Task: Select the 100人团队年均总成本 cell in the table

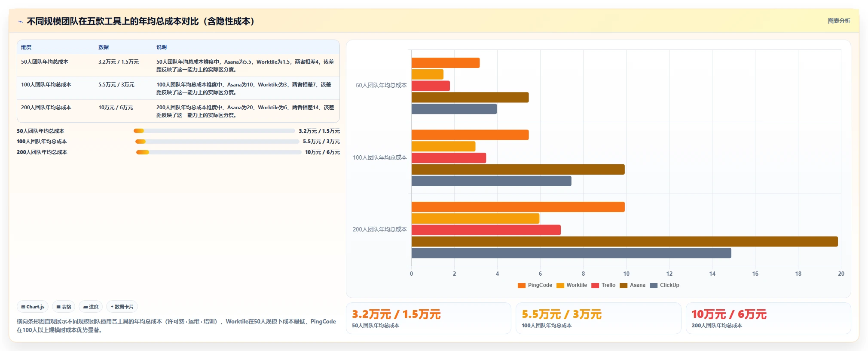Action: pos(46,85)
